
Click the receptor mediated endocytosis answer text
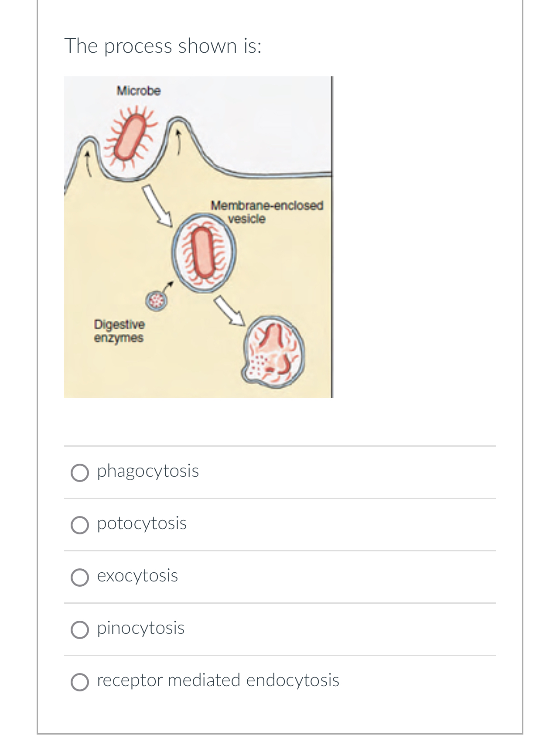point(218,680)
